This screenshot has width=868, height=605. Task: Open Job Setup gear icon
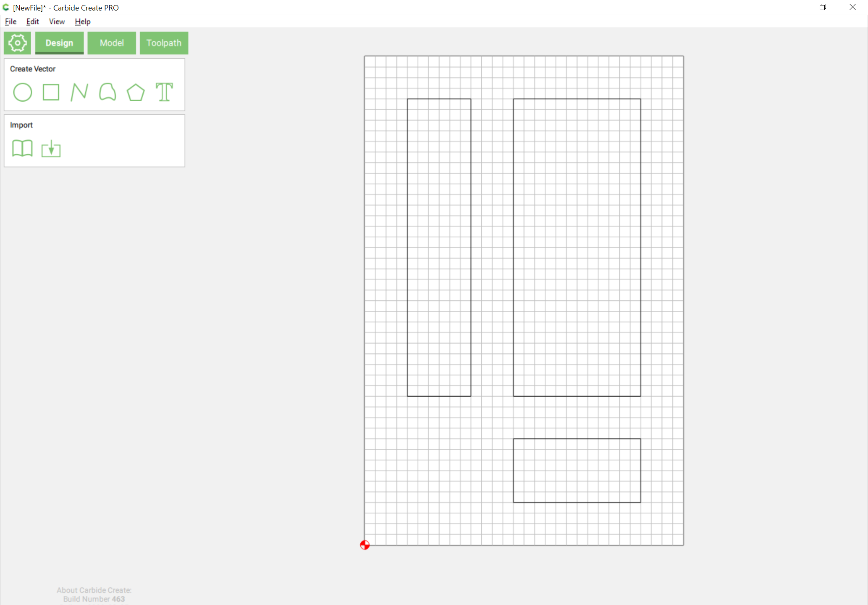tap(17, 43)
